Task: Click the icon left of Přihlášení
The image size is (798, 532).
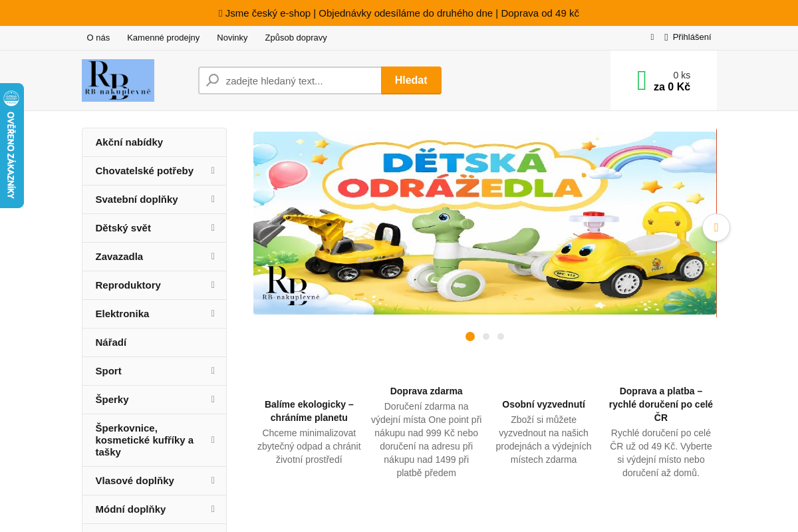Action: [x=652, y=37]
